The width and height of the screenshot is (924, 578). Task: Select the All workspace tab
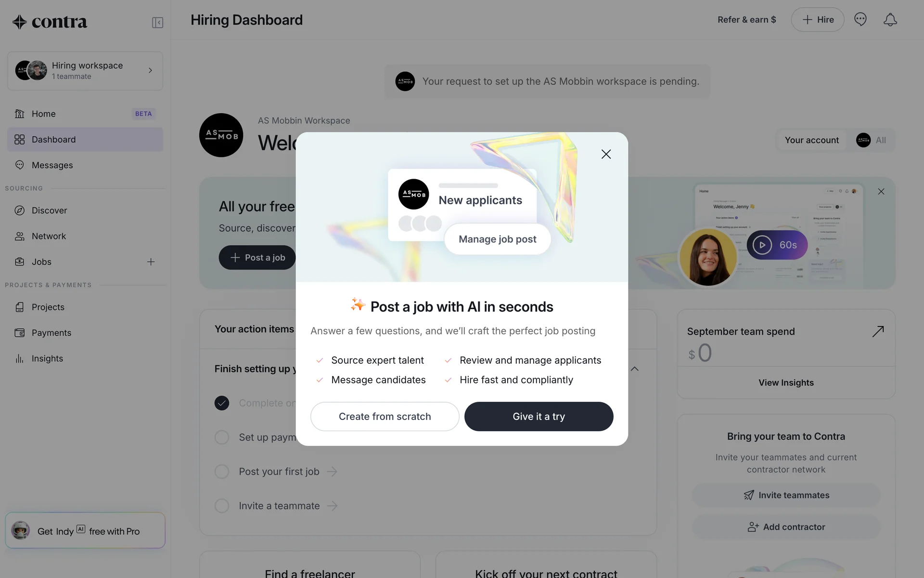(x=872, y=140)
